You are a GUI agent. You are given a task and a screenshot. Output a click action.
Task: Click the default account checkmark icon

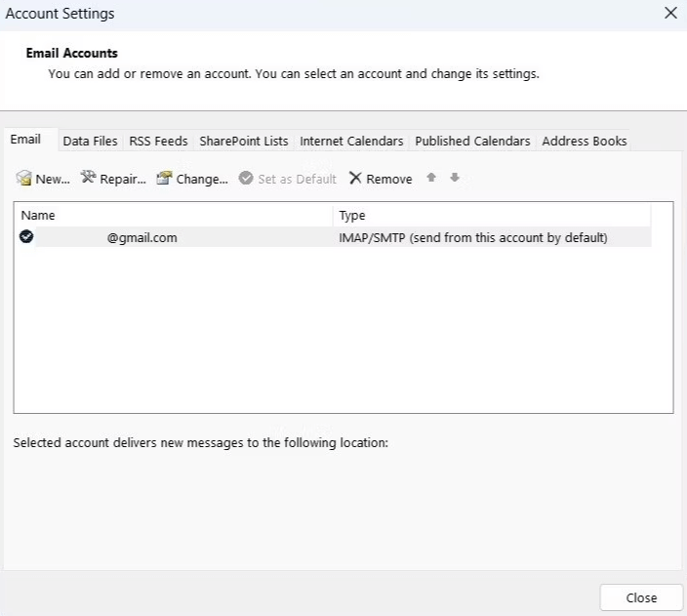(26, 237)
